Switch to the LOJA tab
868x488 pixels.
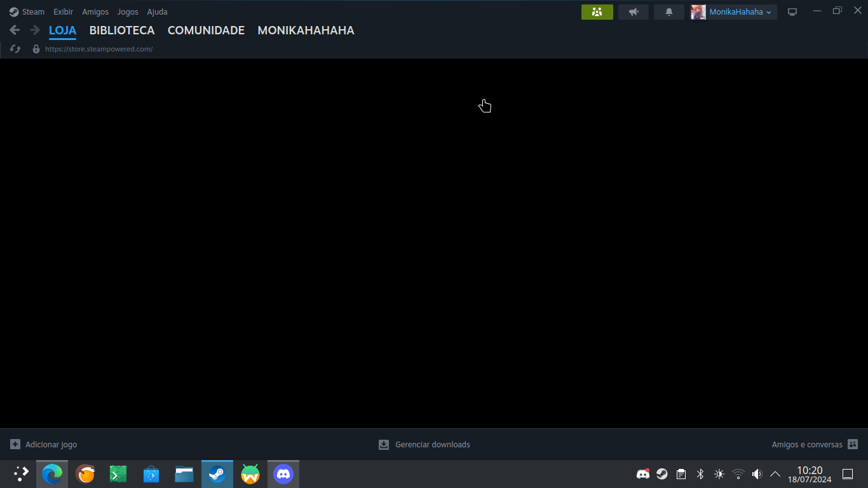pos(62,30)
